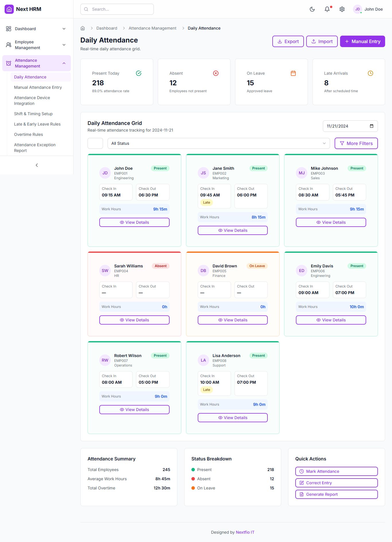Click the Export button

[288, 41]
